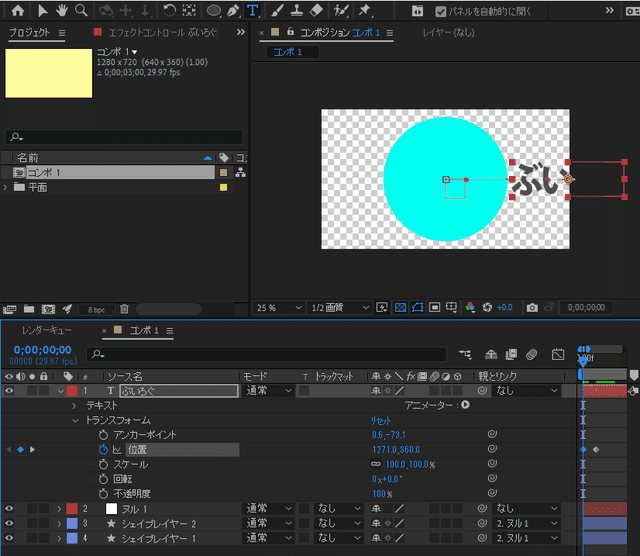Click 8 bpc color depth button
The height and width of the screenshot is (556, 640).
point(96,310)
